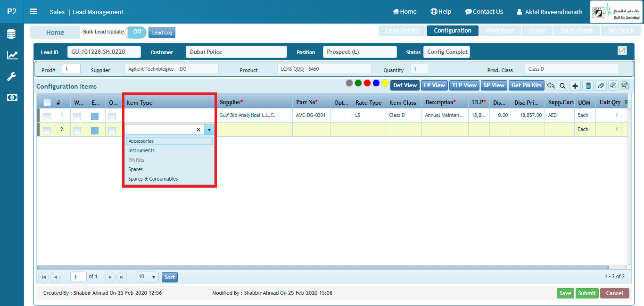Screen dimensions: 644x306
Task: Tick row 2 selection checkbox
Action: click(x=47, y=131)
